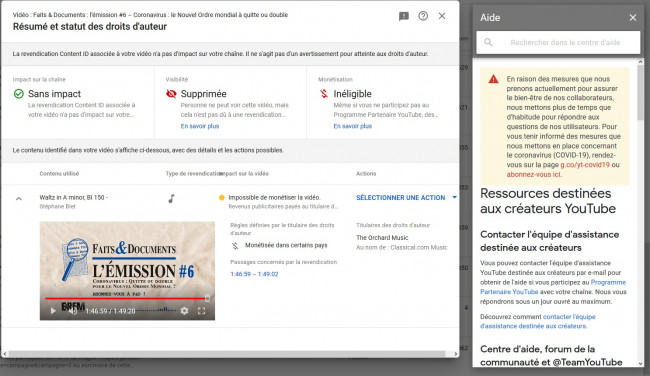The height and width of the screenshot is (376, 650).
Task: Click the Waltz in A minor title text
Action: (73, 197)
